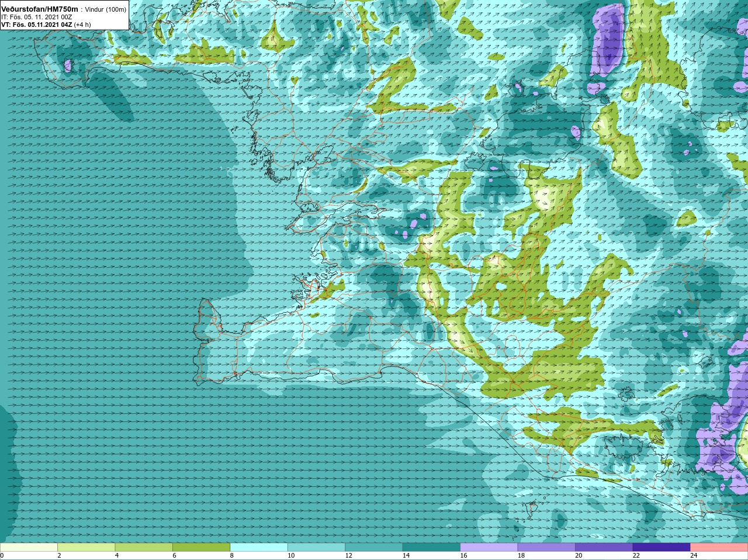Click the legend scale value "12"
Image resolution: width=748 pixels, height=560 pixels.
tap(348, 555)
